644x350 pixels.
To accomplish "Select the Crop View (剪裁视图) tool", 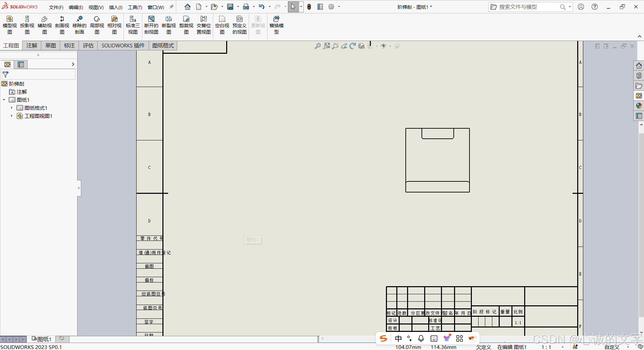I will point(186,25).
